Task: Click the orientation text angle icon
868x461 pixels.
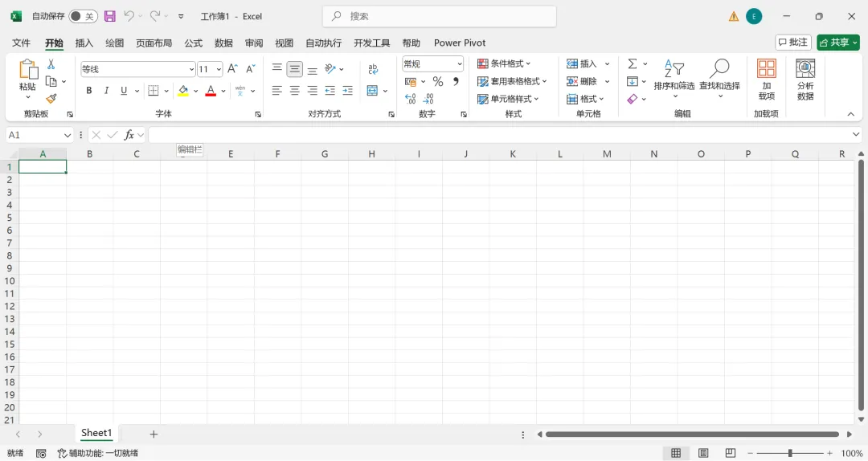Action: pos(330,68)
